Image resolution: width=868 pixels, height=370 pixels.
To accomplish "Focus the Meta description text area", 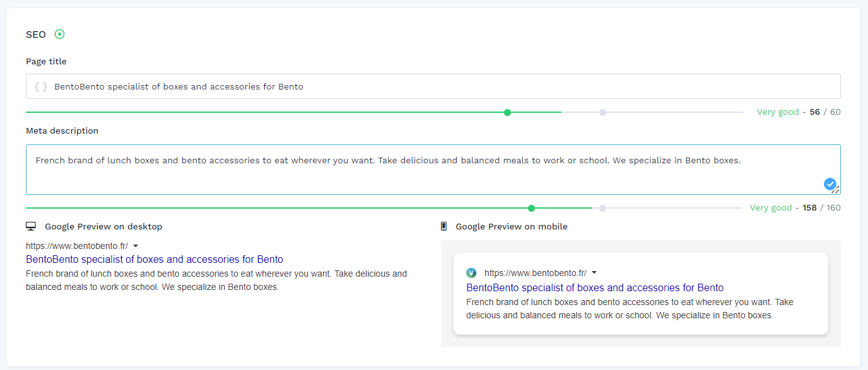I will pyautogui.click(x=433, y=170).
